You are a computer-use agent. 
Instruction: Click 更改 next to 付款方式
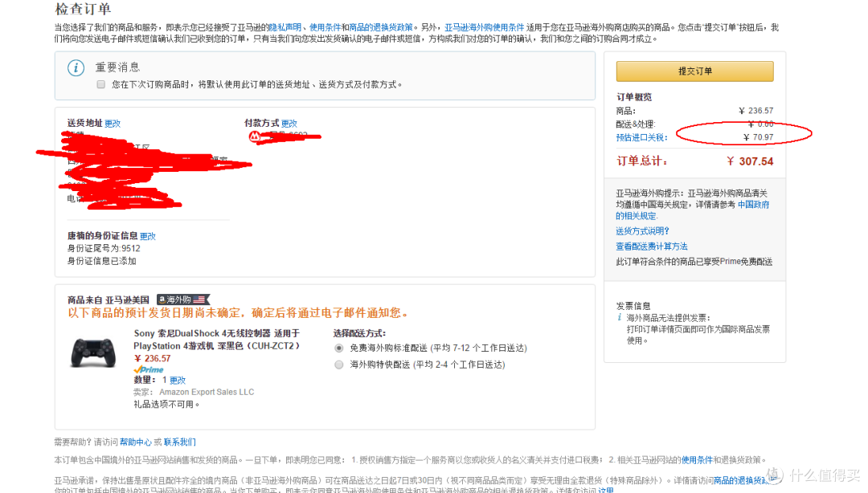pos(289,124)
